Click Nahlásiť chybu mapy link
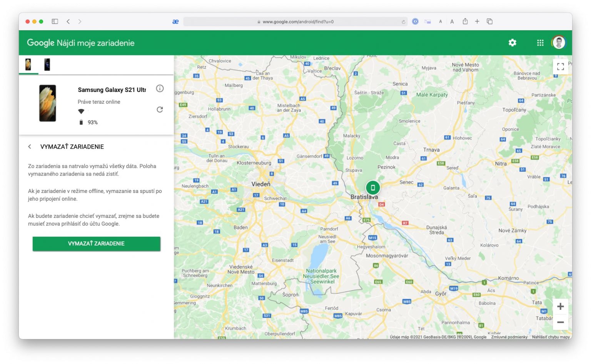 click(551, 337)
